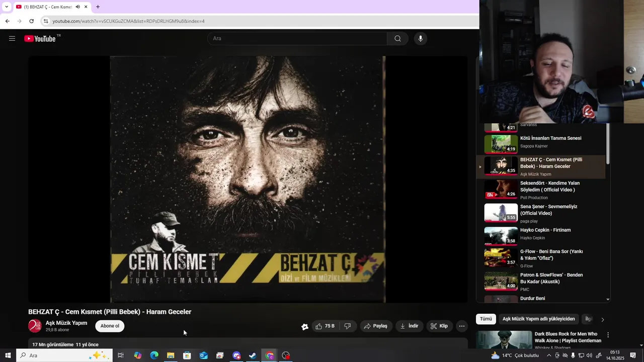Play G-Flow - Beni Bana Sor track
The height and width of the screenshot is (362, 644).
pos(541,257)
